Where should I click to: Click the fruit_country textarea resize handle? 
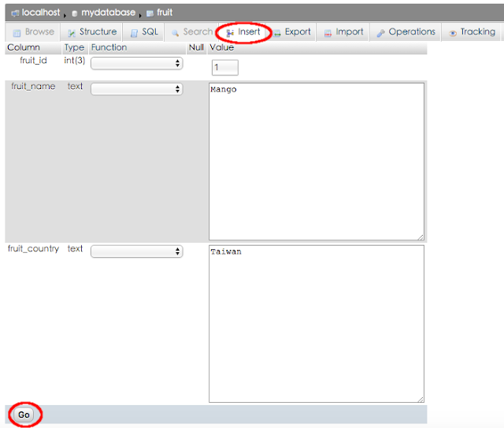click(421, 399)
